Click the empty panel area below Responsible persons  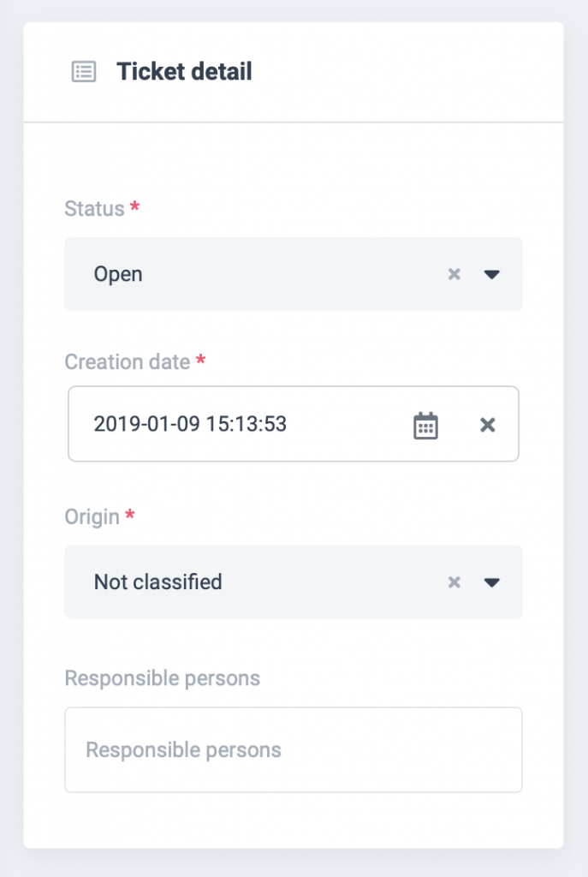click(x=293, y=820)
